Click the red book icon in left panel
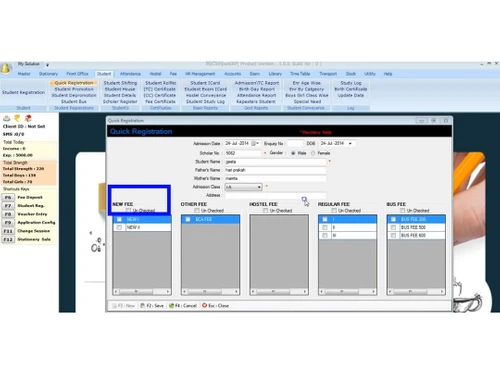 coord(28,118)
